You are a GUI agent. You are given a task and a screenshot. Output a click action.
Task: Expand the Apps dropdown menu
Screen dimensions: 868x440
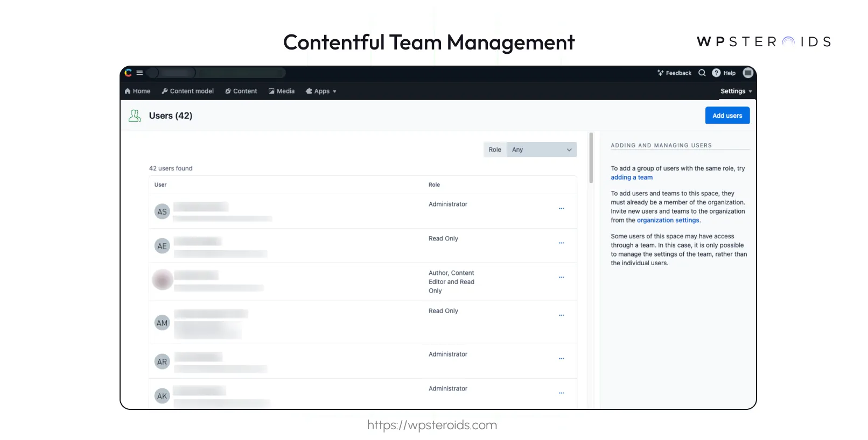click(321, 91)
